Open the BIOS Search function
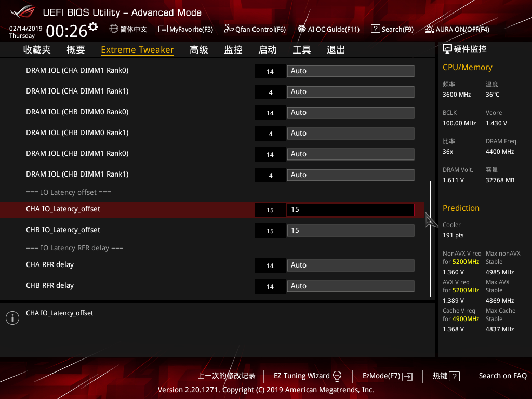Viewport: 532px width, 399px height. [x=392, y=29]
